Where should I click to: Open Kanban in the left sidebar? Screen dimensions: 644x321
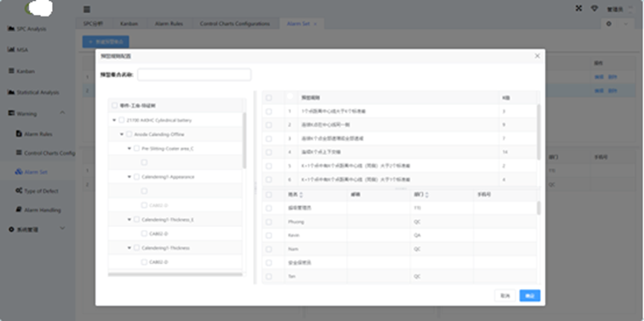pos(22,71)
